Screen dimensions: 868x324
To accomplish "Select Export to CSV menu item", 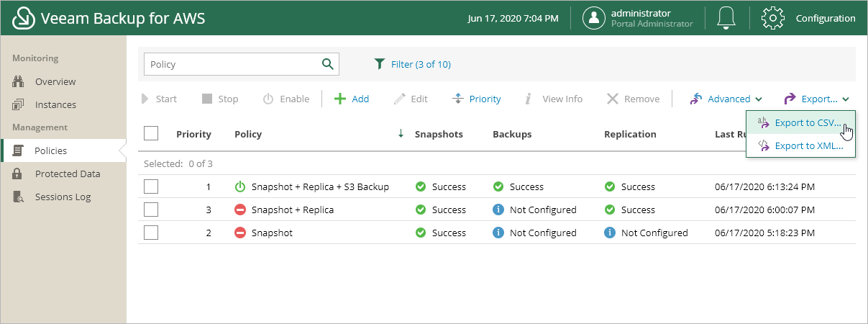I will 801,122.
